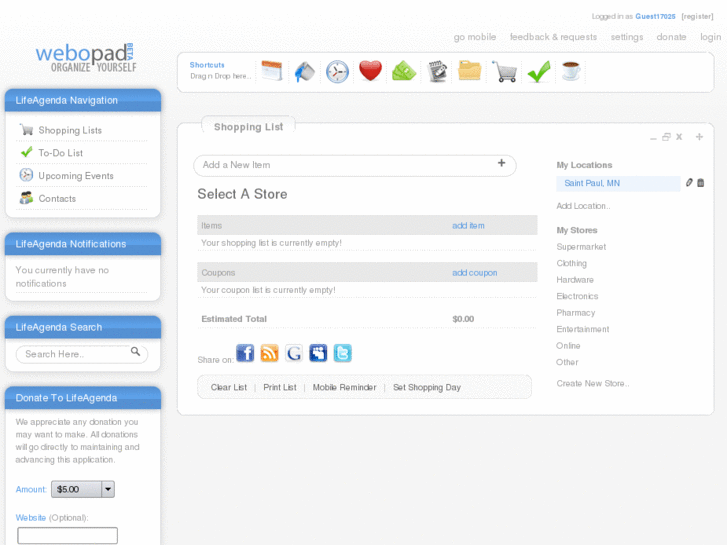Select the Pharmacy store

pos(575,313)
